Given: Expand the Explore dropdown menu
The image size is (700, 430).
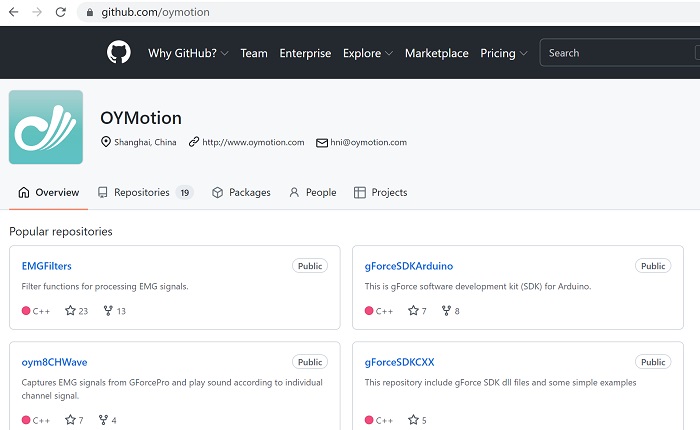Looking at the screenshot, I should point(368,53).
